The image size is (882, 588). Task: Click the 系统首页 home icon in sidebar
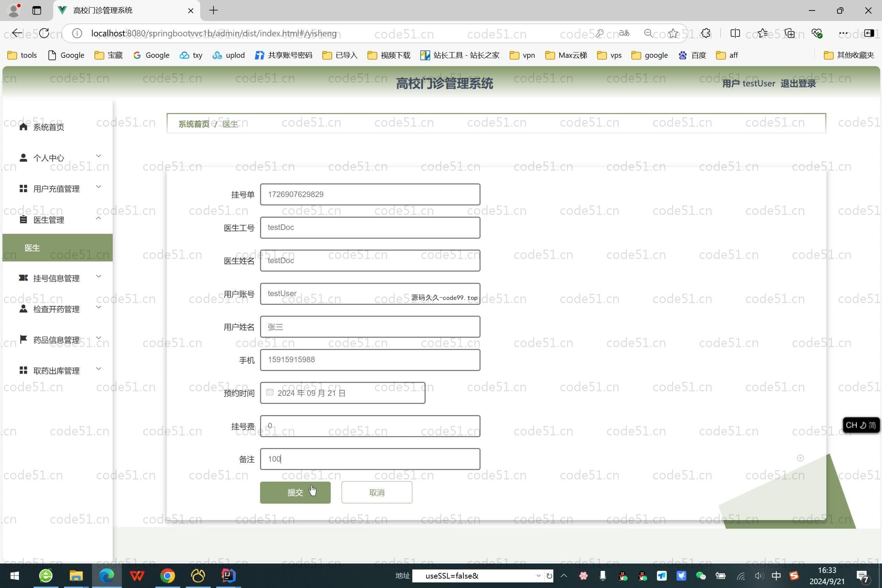pyautogui.click(x=23, y=127)
